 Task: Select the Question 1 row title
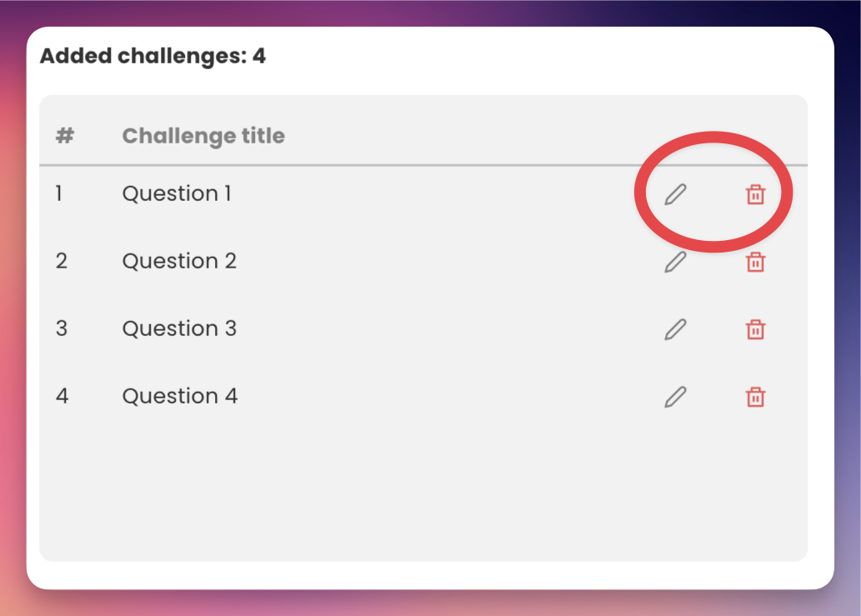[x=177, y=193]
